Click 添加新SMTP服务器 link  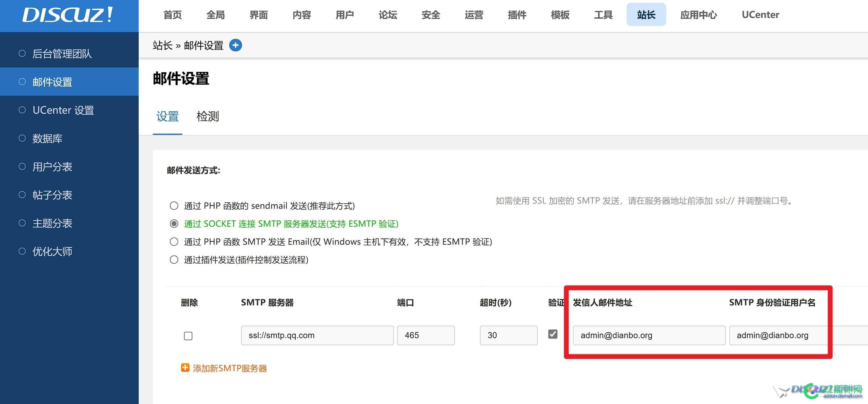pyautogui.click(x=230, y=368)
